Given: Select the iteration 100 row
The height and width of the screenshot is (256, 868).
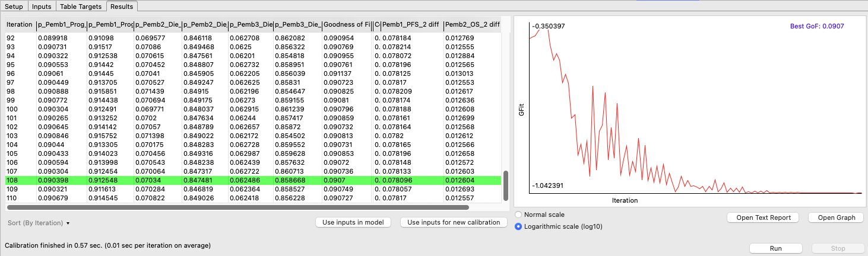Looking at the screenshot, I should pyautogui.click(x=237, y=109).
